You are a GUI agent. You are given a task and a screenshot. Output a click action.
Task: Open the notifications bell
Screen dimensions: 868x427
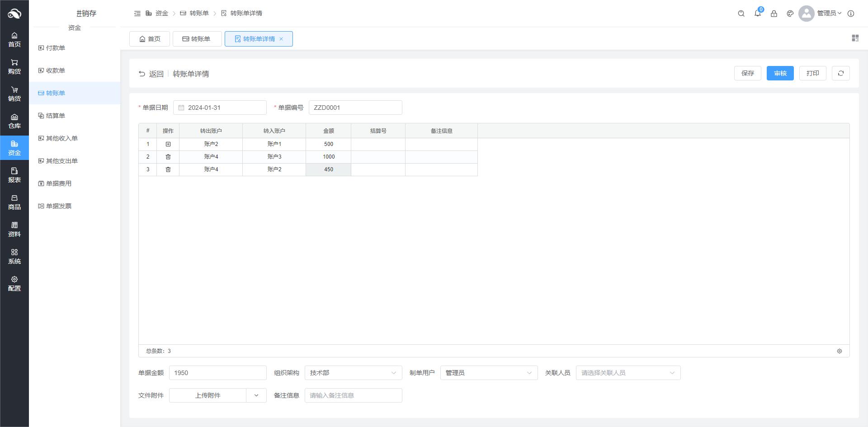757,14
